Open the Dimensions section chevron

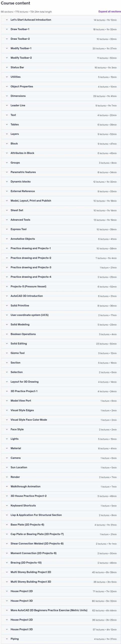7,96
